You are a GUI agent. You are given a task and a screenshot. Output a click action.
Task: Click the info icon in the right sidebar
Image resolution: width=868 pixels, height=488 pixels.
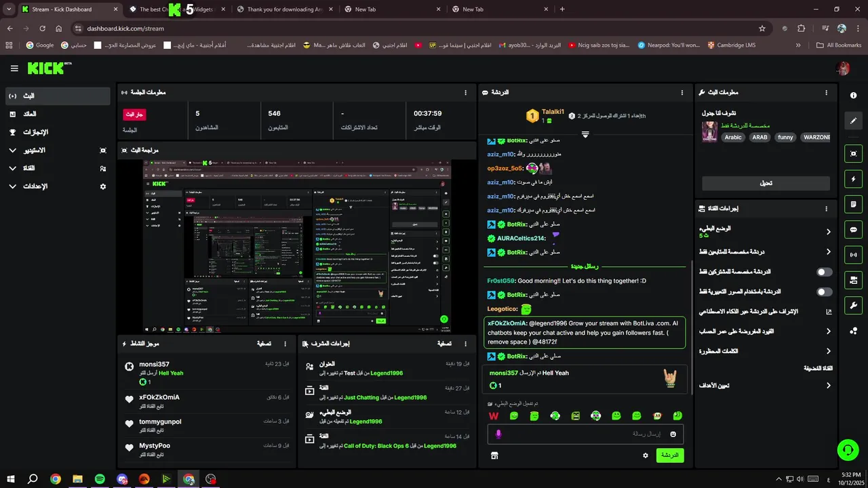click(853, 96)
